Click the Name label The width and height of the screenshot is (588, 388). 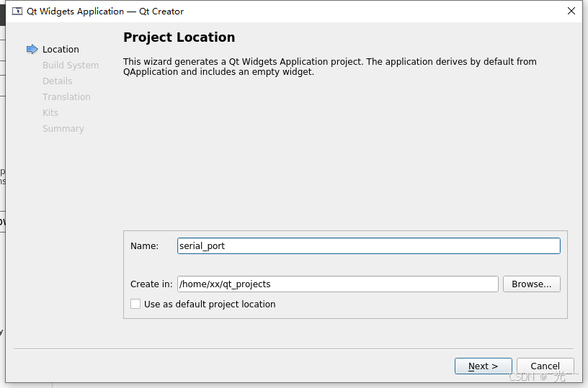pos(144,245)
